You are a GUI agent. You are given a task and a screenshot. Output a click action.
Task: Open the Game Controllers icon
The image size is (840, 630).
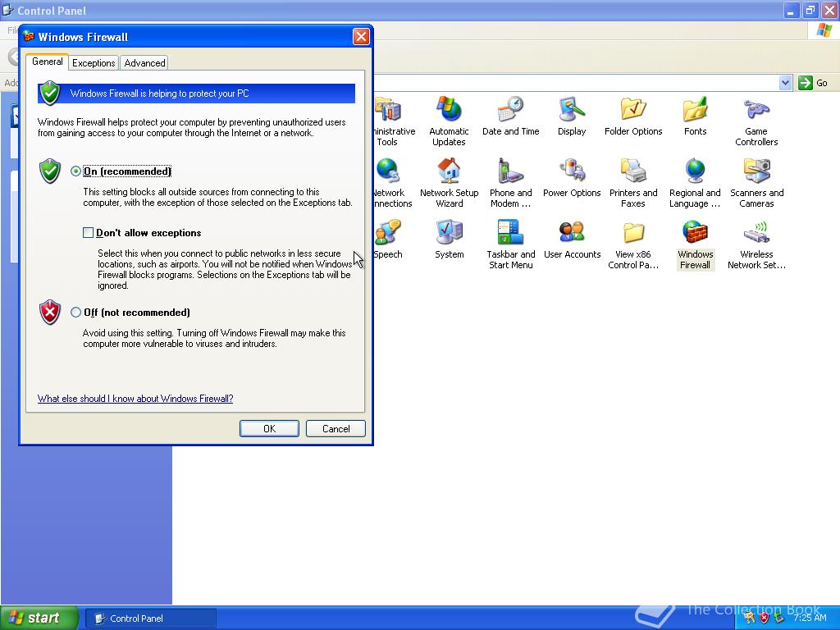[756, 109]
